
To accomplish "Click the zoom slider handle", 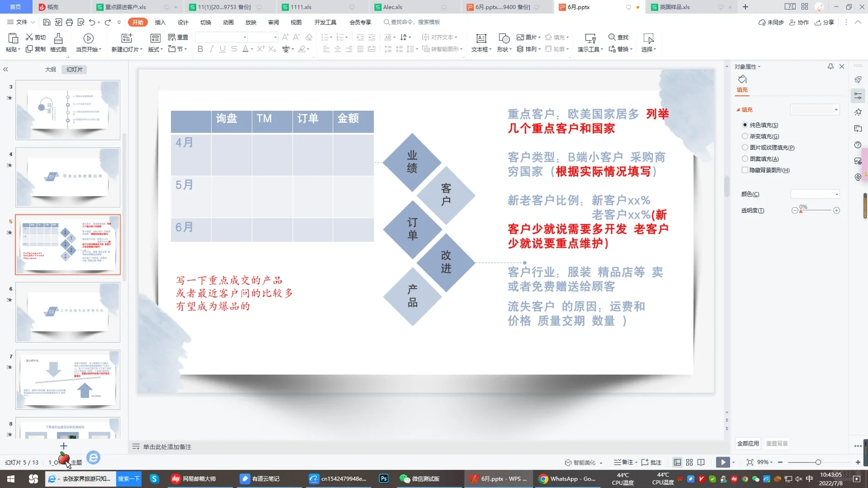I will 818,462.
